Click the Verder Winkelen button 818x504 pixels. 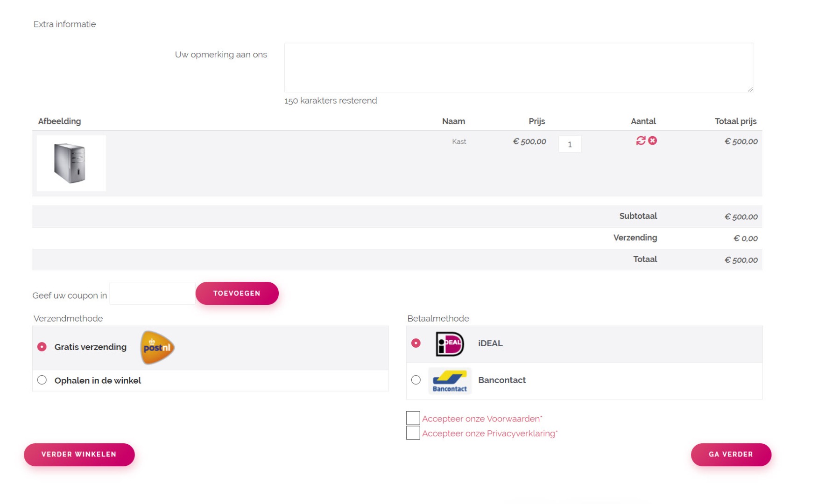pos(79,455)
